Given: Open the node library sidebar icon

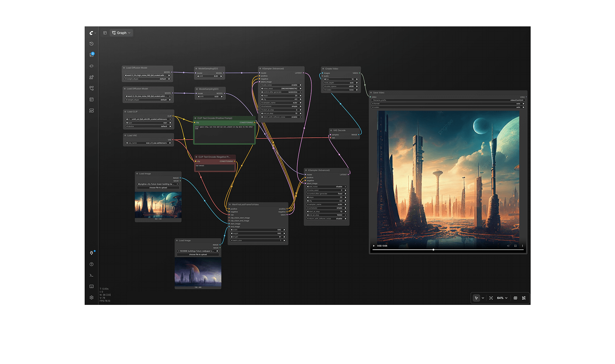Looking at the screenshot, I should pyautogui.click(x=92, y=66).
